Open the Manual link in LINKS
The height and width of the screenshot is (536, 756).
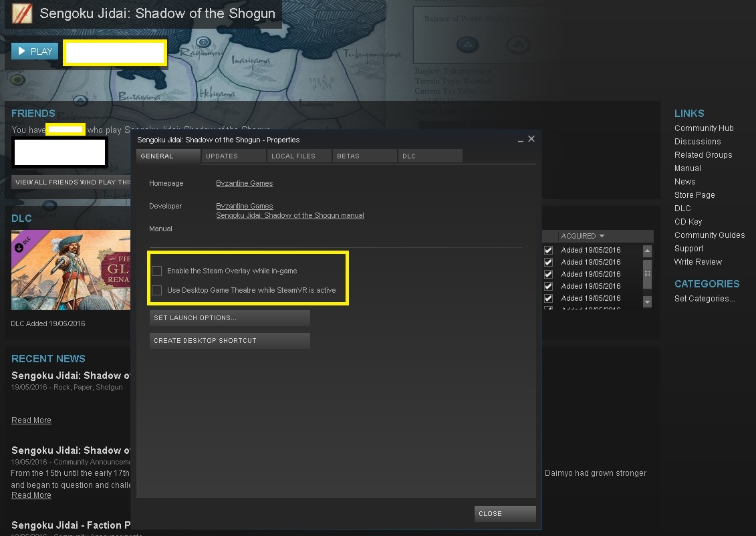pos(688,168)
